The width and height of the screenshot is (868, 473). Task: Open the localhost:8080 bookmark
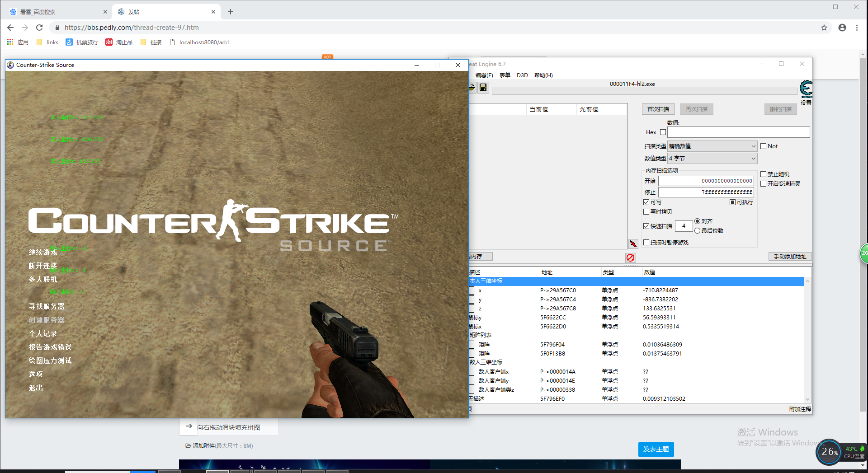199,42
